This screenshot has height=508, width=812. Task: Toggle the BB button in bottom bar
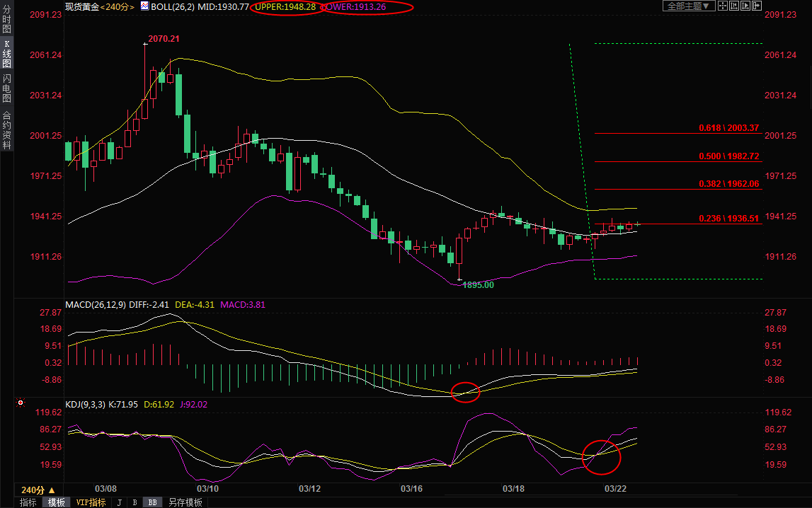[x=151, y=502]
